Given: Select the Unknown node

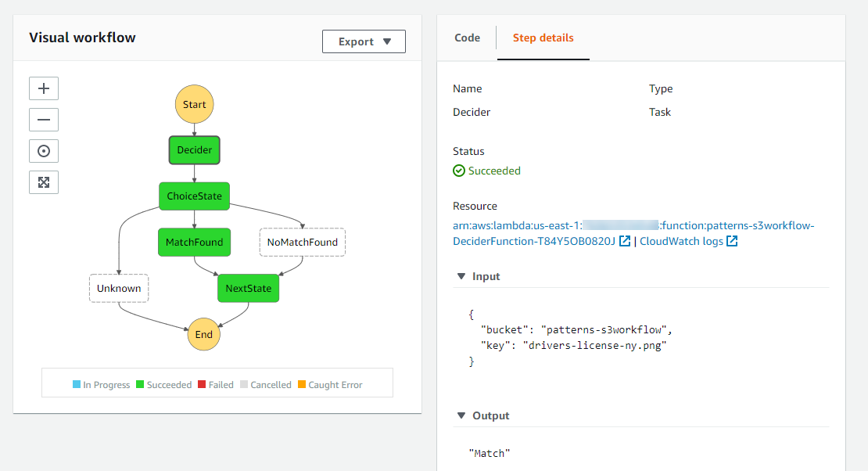Looking at the screenshot, I should coord(119,288).
